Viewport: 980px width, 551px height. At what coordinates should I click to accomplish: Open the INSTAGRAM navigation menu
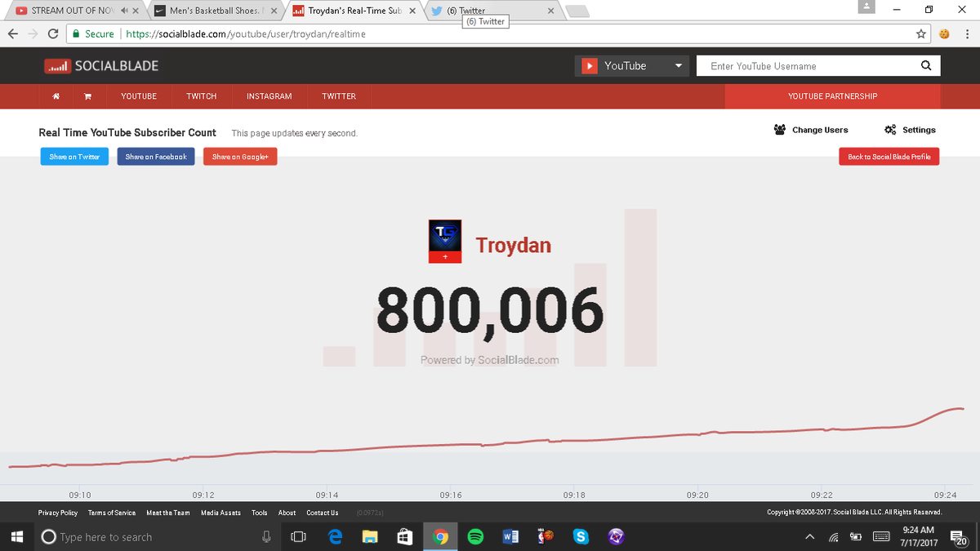(269, 96)
